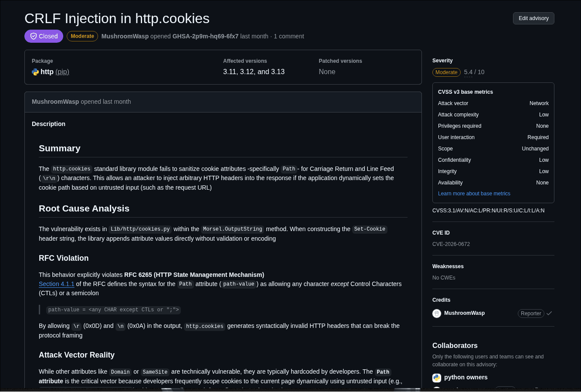Click the Moderate severity pill next to the title
This screenshot has height=392, width=581.
[x=82, y=36]
